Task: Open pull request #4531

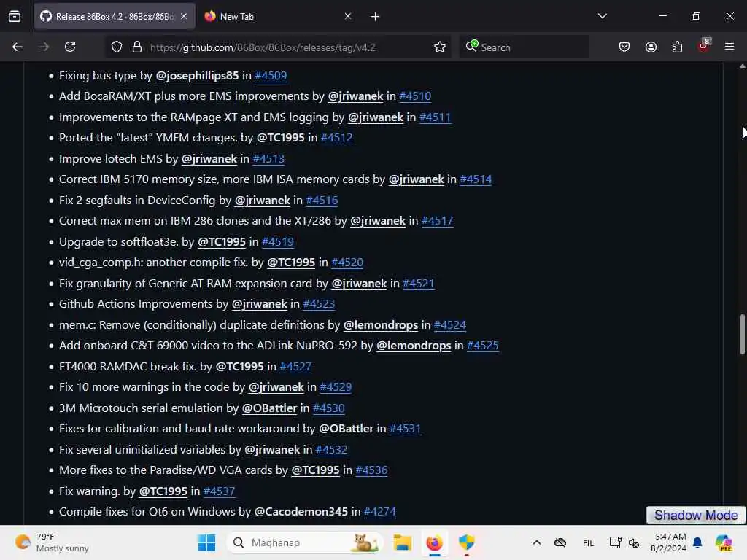Action: 405,429
